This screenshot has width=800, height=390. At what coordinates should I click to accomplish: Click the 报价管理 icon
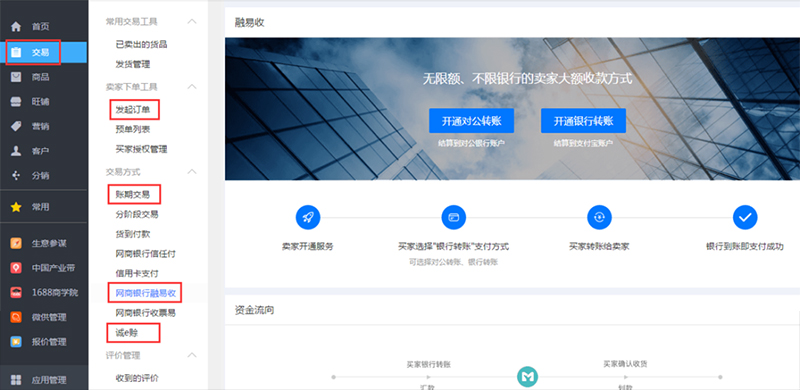(x=16, y=342)
